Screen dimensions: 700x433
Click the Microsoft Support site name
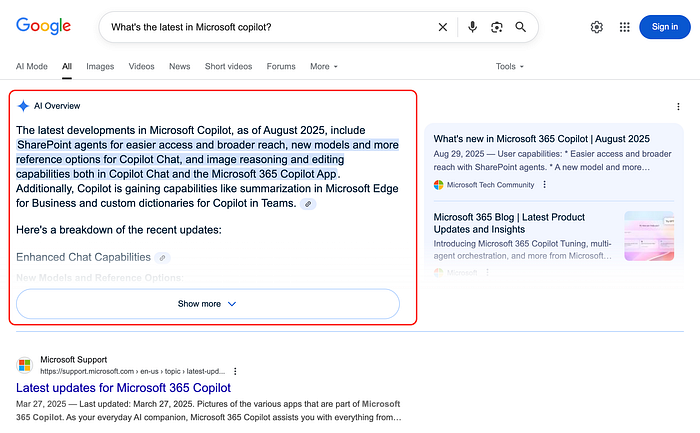pyautogui.click(x=74, y=360)
